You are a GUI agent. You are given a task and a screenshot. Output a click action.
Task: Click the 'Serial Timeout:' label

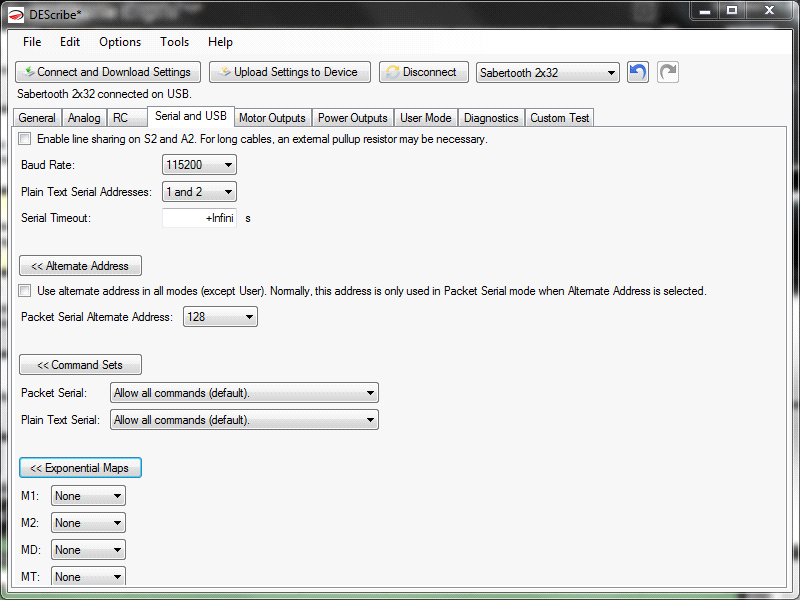pyautogui.click(x=56, y=218)
